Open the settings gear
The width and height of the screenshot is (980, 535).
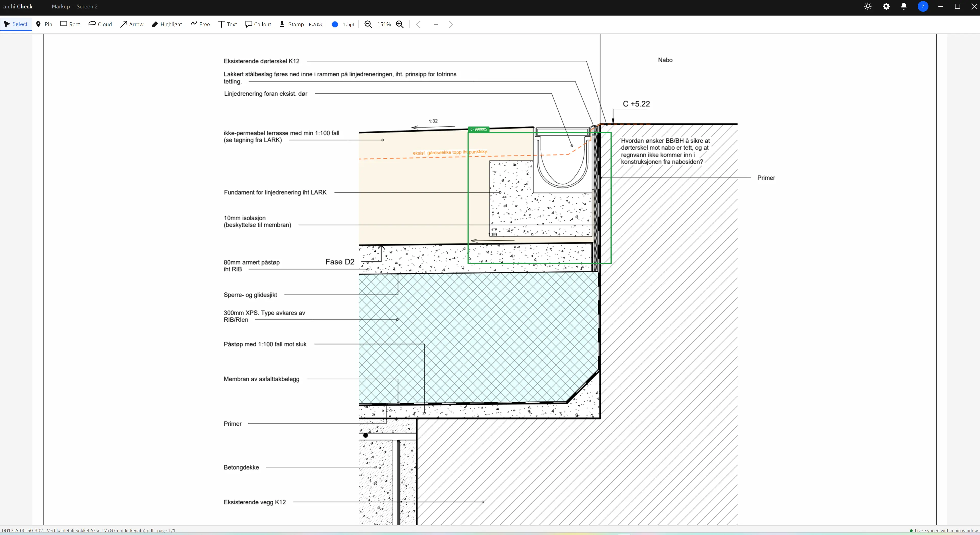click(x=886, y=6)
